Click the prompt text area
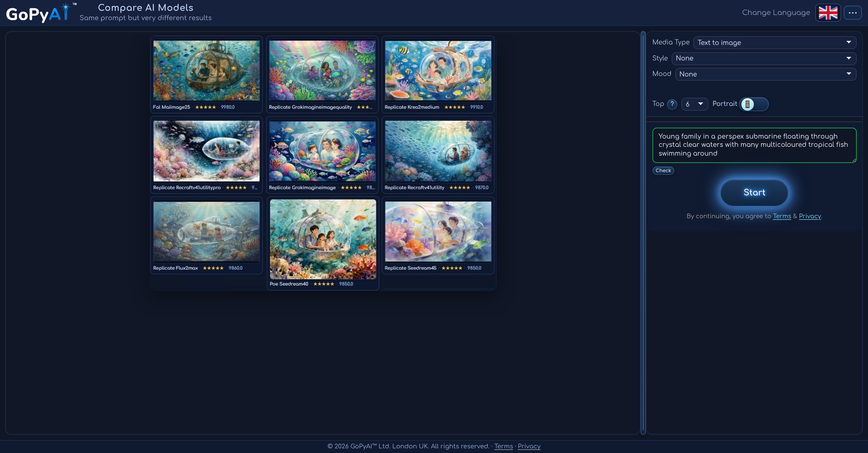868x453 pixels. (754, 145)
